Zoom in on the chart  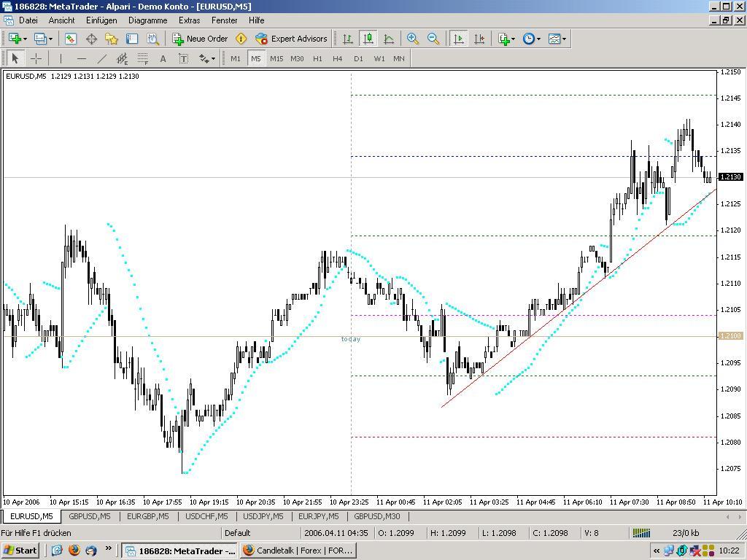click(413, 39)
